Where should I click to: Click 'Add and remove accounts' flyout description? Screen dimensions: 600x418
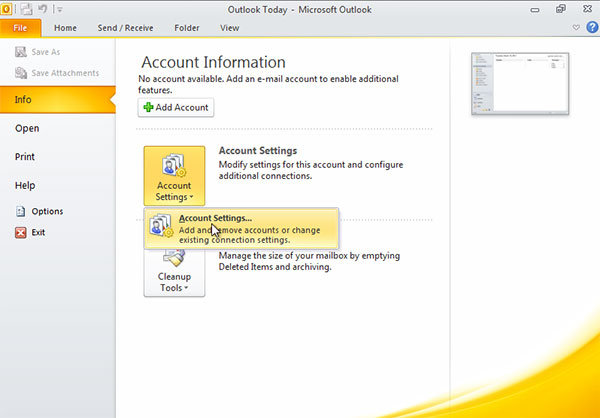click(249, 235)
